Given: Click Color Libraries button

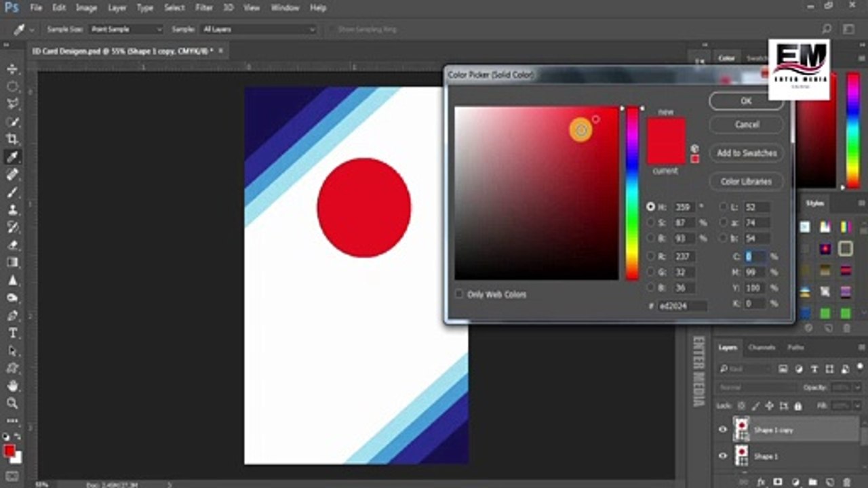Looking at the screenshot, I should [746, 182].
